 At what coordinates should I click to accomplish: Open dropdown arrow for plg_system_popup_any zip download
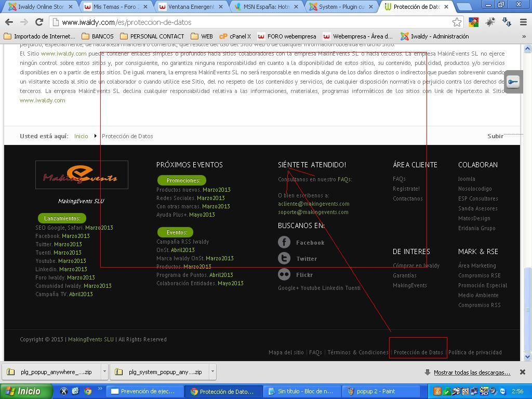pos(212,371)
